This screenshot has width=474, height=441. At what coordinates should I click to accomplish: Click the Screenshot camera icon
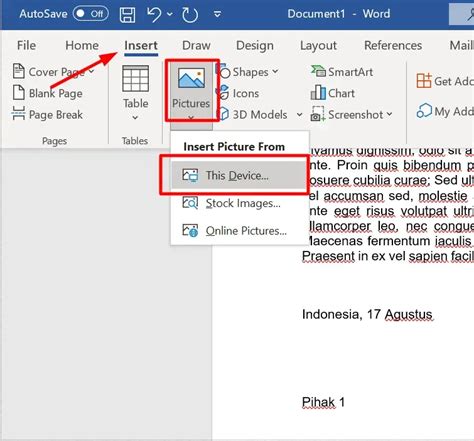318,114
